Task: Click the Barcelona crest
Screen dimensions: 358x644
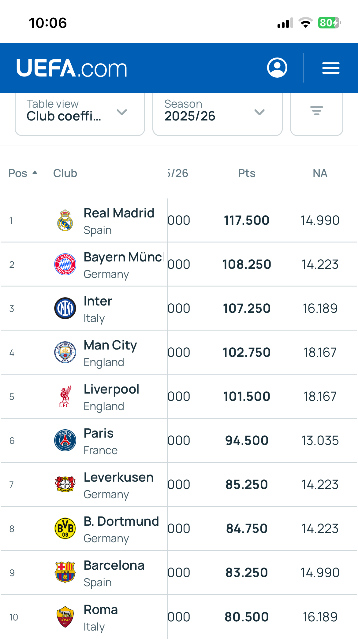Action: coord(65,572)
